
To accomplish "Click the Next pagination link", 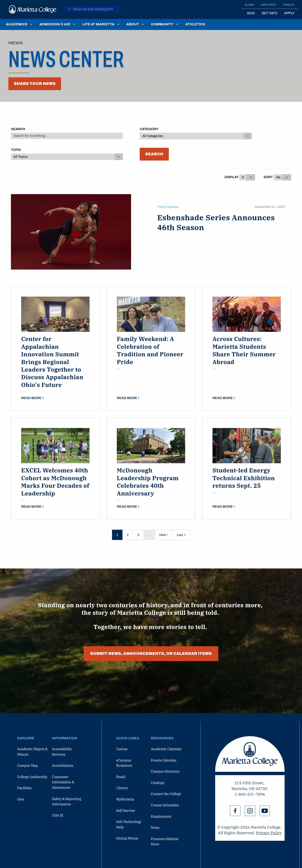I will 163,535.
